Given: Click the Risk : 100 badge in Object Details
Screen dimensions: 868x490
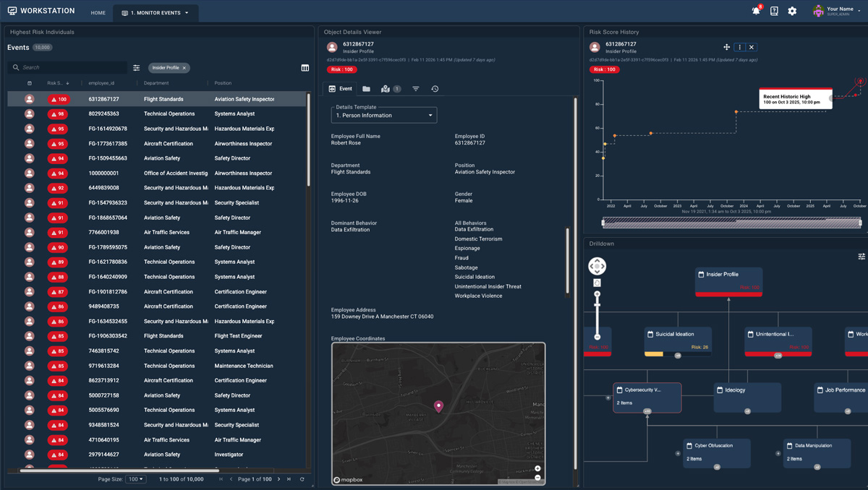Looking at the screenshot, I should pyautogui.click(x=341, y=69).
